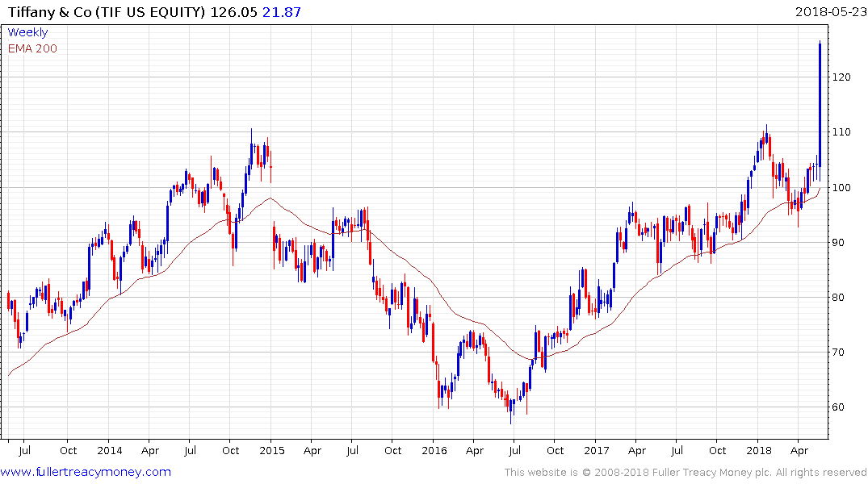Image resolution: width=868 pixels, height=484 pixels.
Task: Click the 2018-05-23 date label
Action: pos(831,11)
